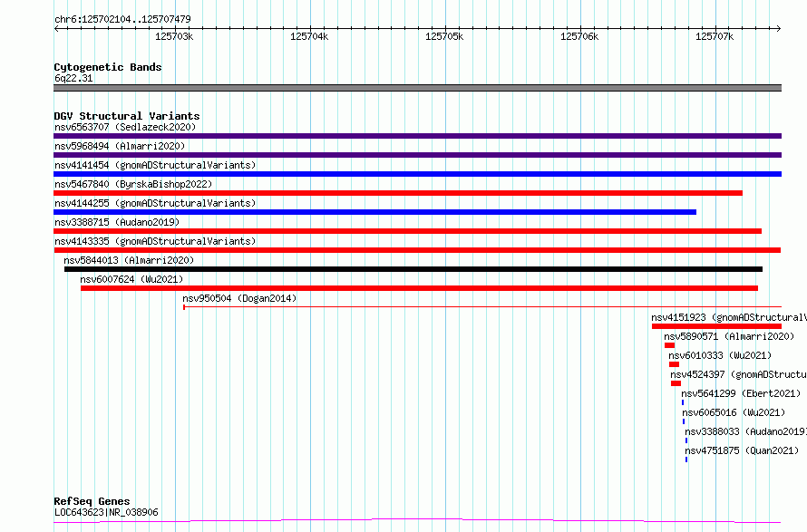Open variant label nsv4151923 gnomAD

tap(729, 317)
